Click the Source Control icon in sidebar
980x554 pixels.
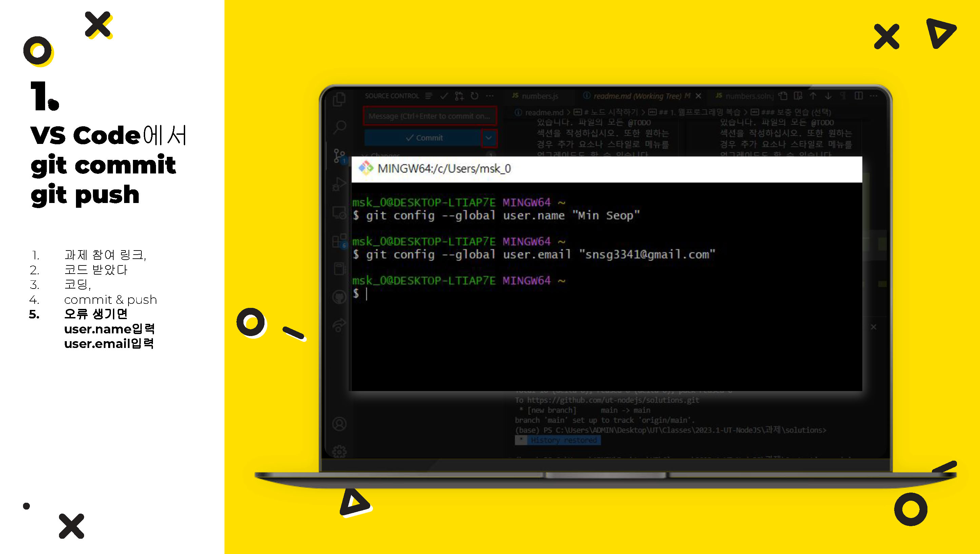[339, 156]
